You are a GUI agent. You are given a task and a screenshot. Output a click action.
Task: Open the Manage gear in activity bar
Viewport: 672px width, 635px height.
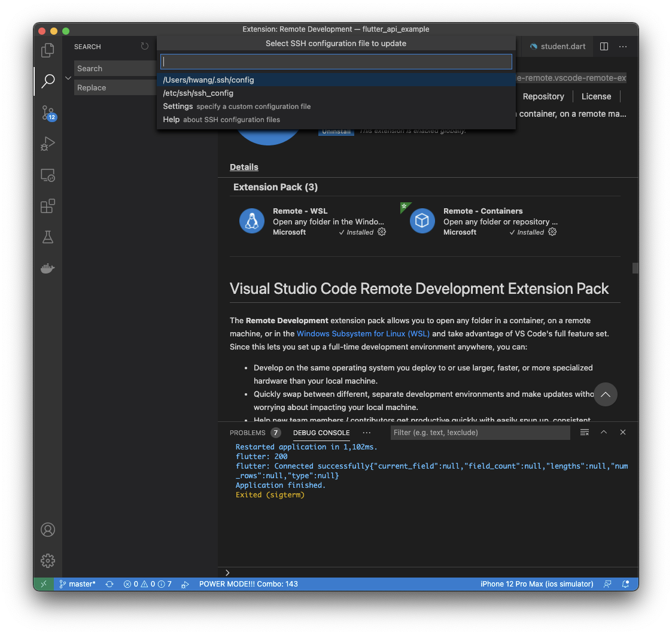pyautogui.click(x=47, y=560)
